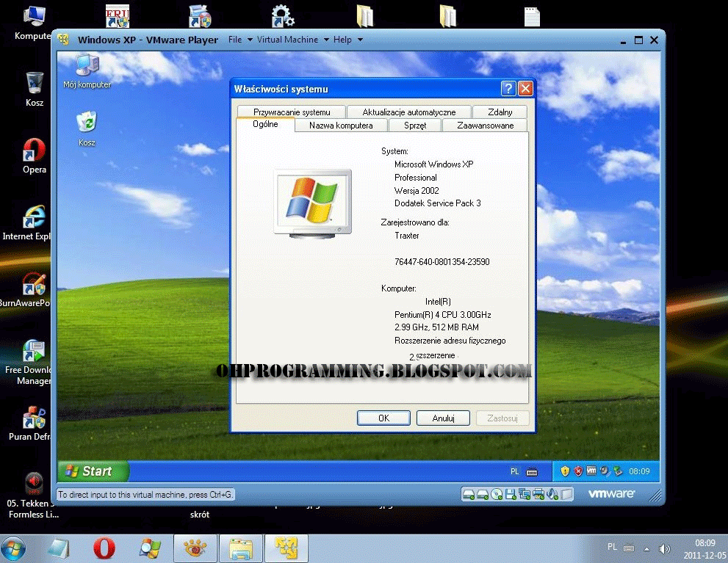Click the red shield alert icon in XP tray
The width and height of the screenshot is (728, 563).
pyautogui.click(x=578, y=471)
